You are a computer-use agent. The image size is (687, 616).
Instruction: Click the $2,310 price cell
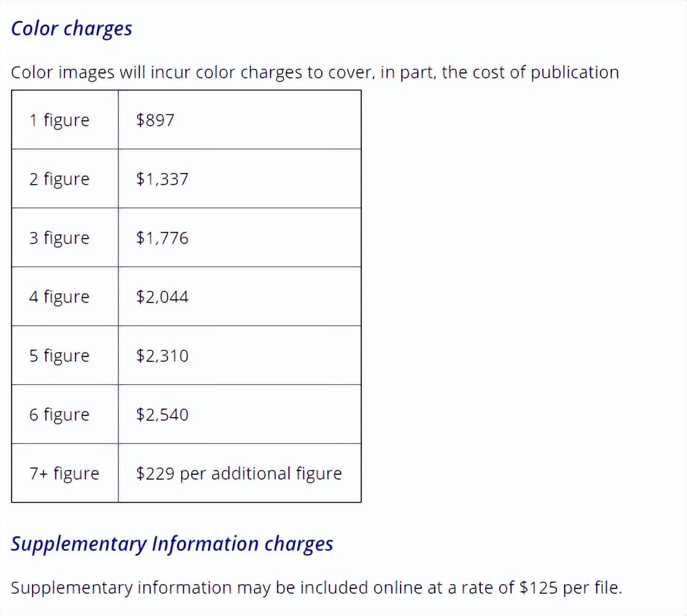pos(162,356)
